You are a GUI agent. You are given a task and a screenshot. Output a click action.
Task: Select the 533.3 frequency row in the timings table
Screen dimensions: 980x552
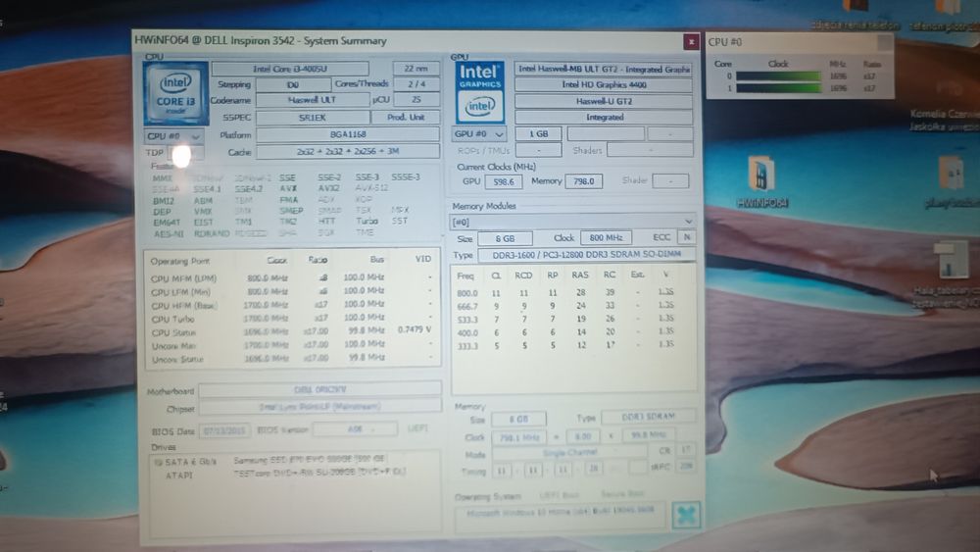click(565, 320)
